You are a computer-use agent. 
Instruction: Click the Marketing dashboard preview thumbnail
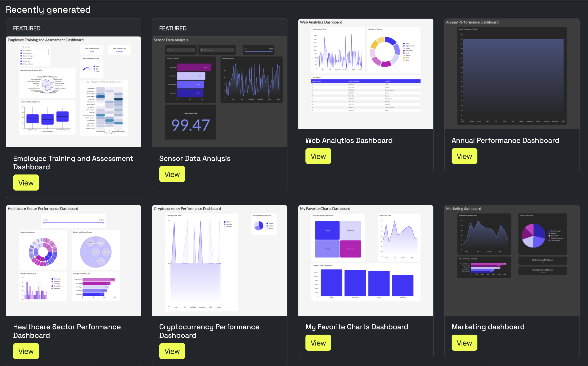(x=512, y=260)
